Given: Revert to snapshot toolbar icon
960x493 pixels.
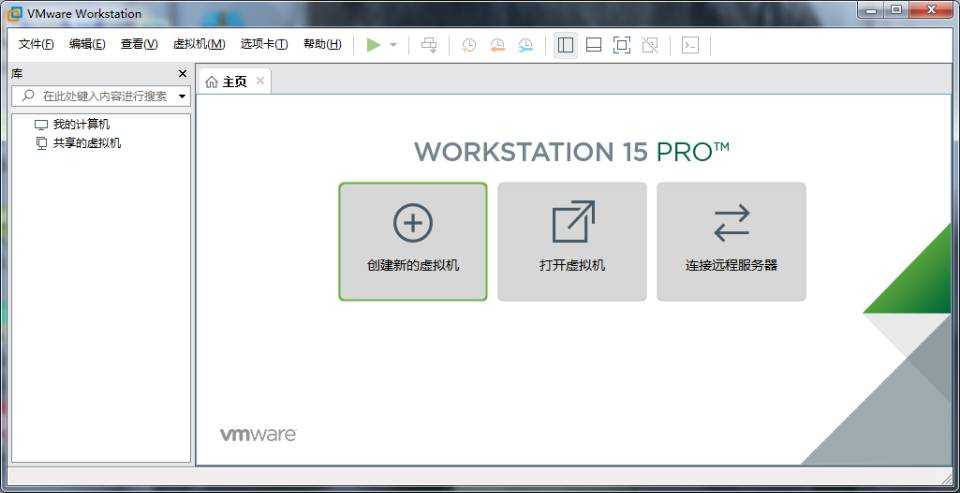Looking at the screenshot, I should (x=498, y=45).
